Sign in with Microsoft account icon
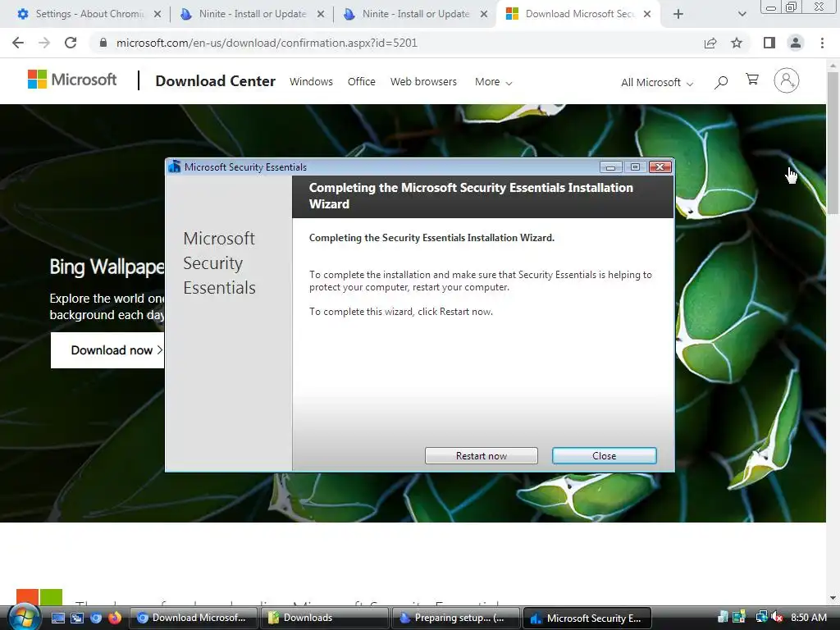The width and height of the screenshot is (840, 630). pos(787,80)
